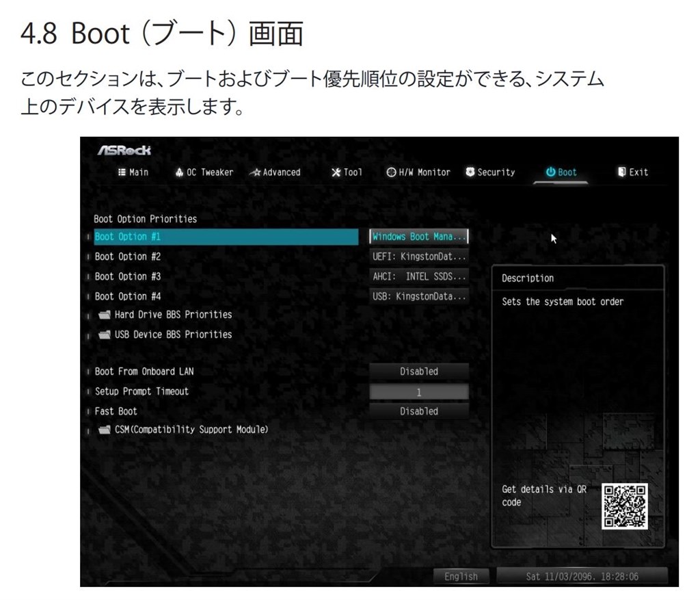Select Boot Option #3 AHCI INTEL SSD entry
This screenshot has width=700, height=600.
(418, 277)
